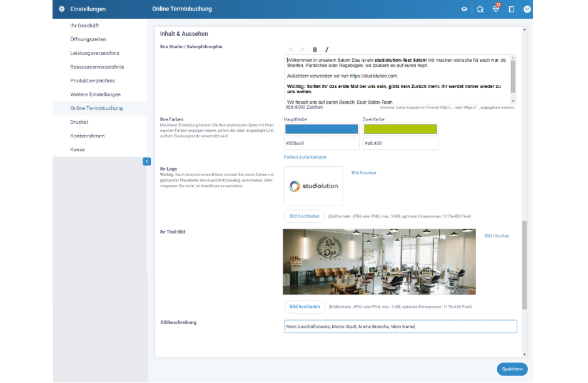Click the main panel scroll-up arrow
Image resolution: width=588 pixels, height=383 pixels.
(x=524, y=29)
